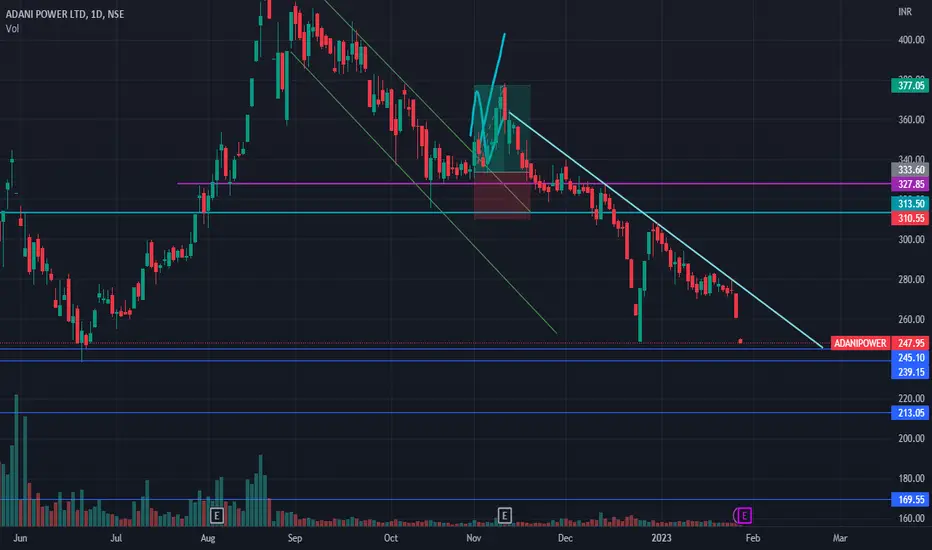Viewport: 932px width, 550px height.
Task: Click the Feb label on time axis
Action: coord(752,538)
